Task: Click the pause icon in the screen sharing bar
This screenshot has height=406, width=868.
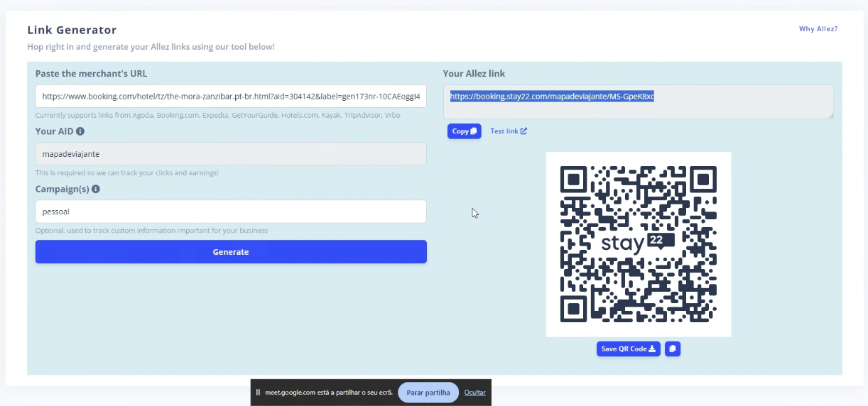Action: coord(258,393)
